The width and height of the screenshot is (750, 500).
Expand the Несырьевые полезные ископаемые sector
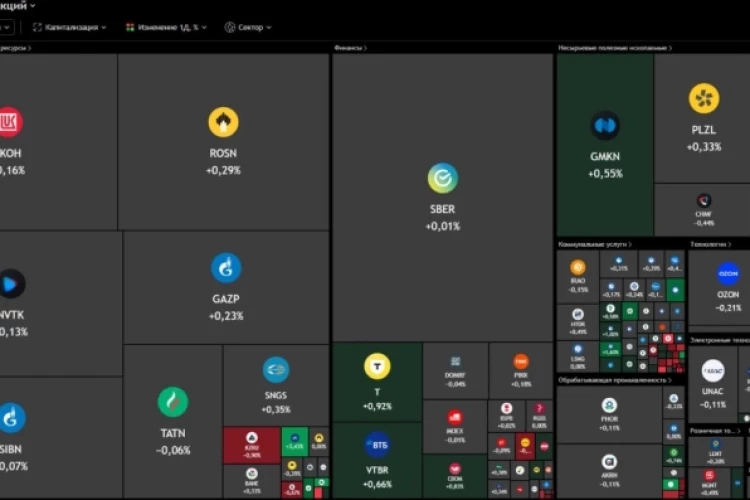615,48
